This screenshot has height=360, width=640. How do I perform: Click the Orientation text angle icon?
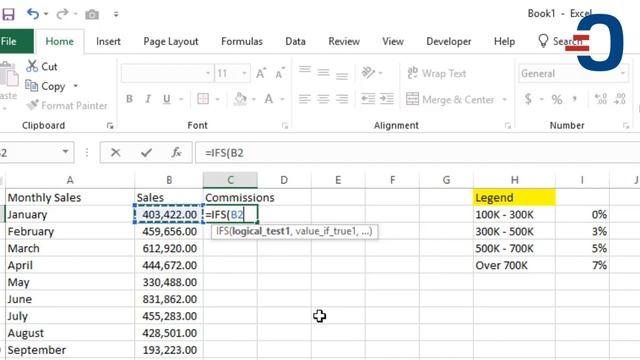tap(368, 72)
